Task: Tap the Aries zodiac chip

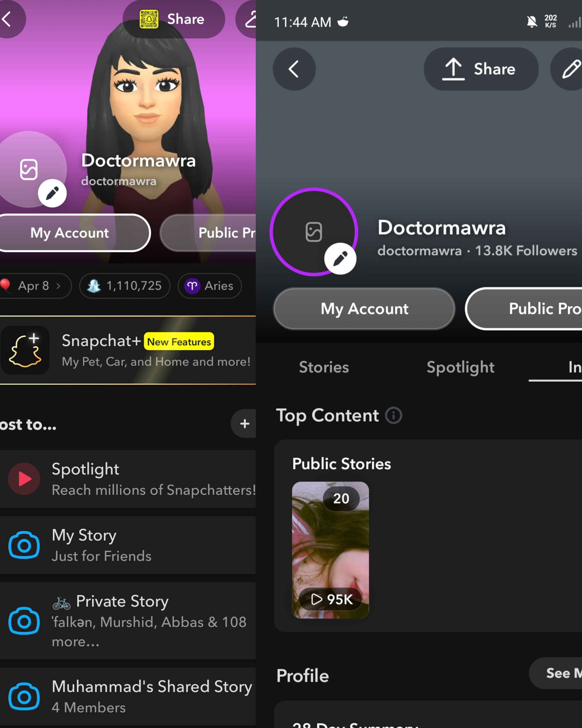Action: 209,286
